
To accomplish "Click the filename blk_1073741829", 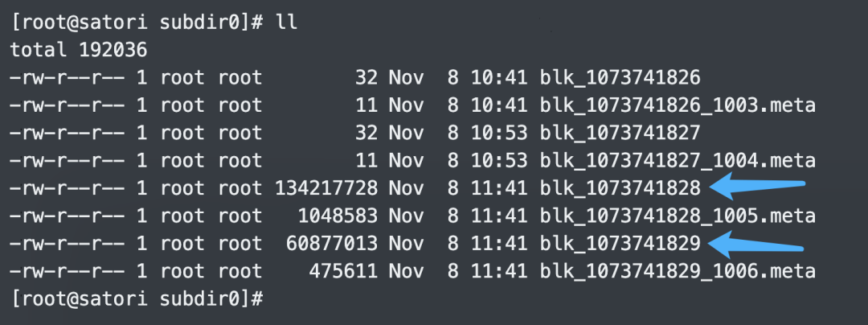I will tap(620, 244).
